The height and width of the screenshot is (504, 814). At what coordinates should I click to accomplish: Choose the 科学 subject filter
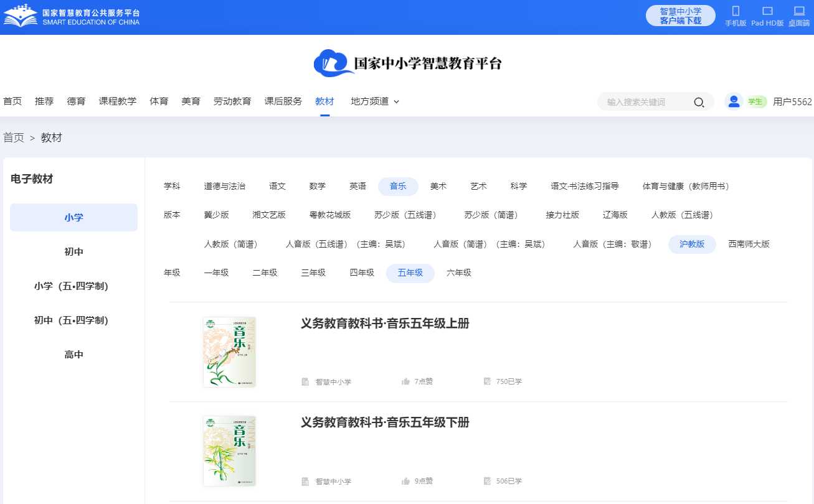click(x=519, y=186)
